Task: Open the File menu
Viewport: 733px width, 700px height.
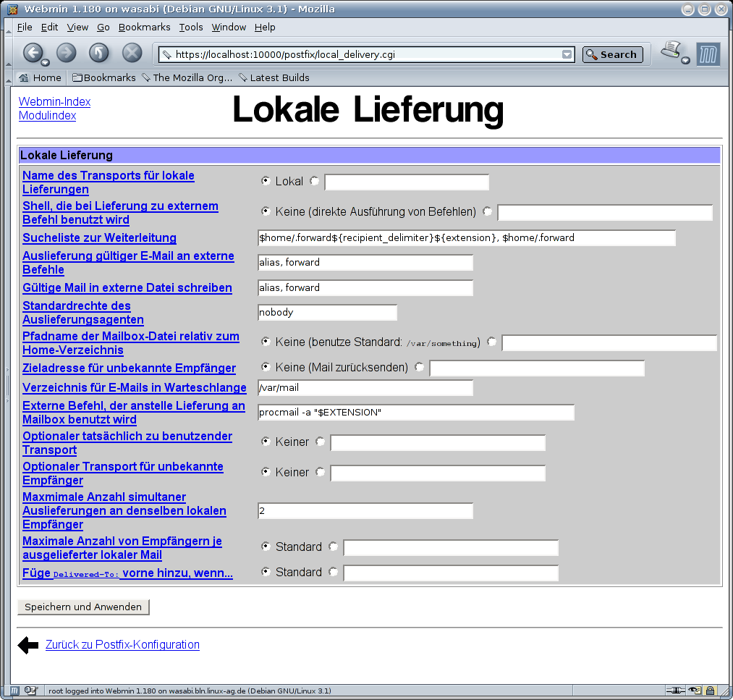Action: coord(25,27)
